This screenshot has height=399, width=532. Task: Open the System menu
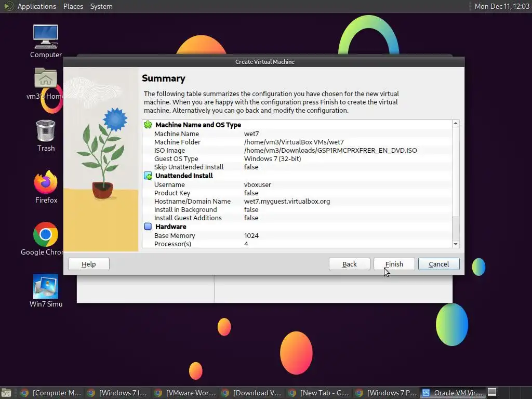coord(101,6)
